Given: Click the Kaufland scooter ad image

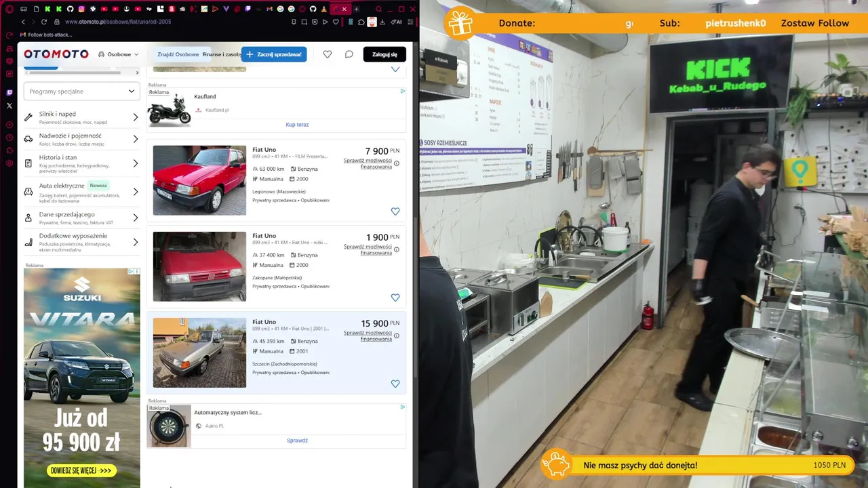Looking at the screenshot, I should pyautogui.click(x=170, y=108).
